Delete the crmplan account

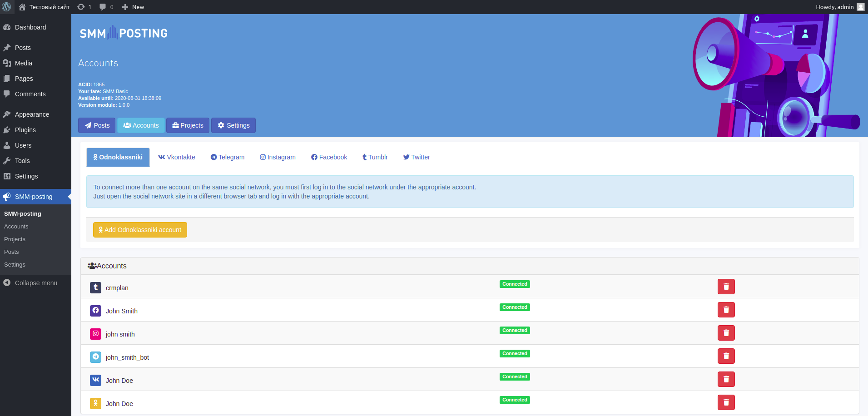point(726,287)
